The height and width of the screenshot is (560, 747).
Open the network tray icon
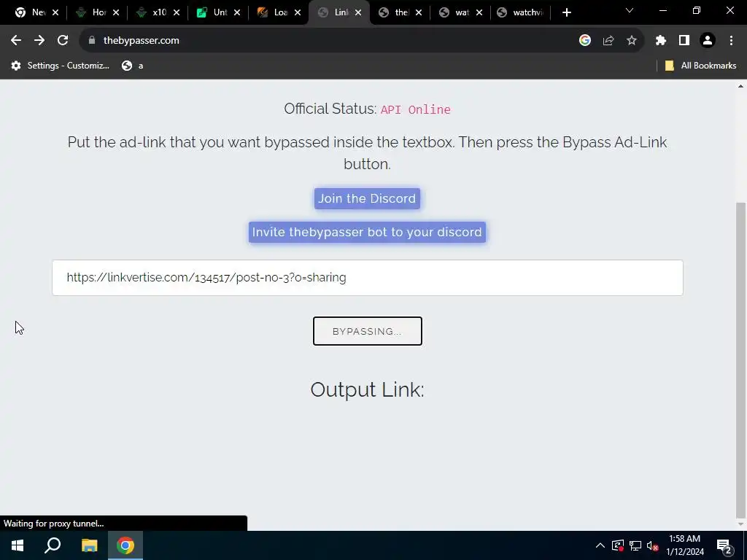click(635, 545)
